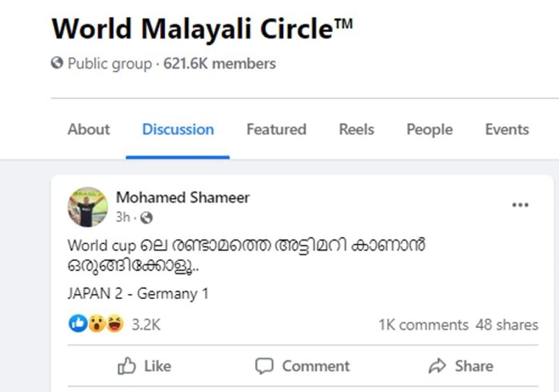Image resolution: width=559 pixels, height=392 pixels.
Task: Click the Share arrow icon
Action: 437,366
